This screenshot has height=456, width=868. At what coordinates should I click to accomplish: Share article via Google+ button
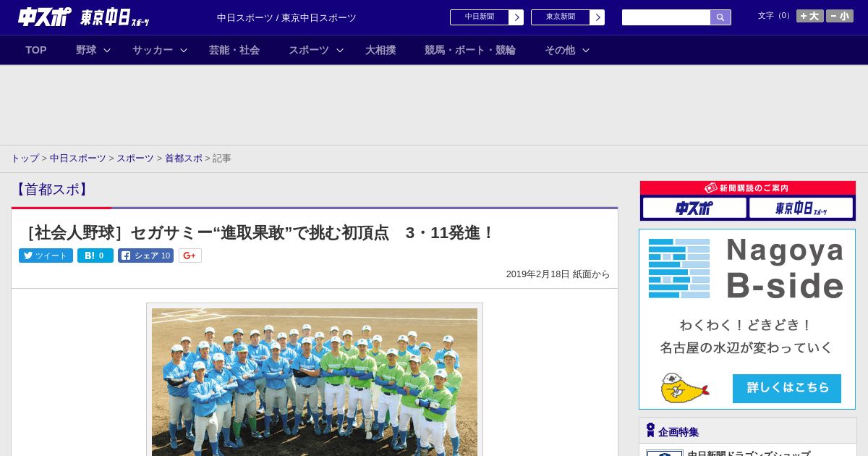(190, 256)
